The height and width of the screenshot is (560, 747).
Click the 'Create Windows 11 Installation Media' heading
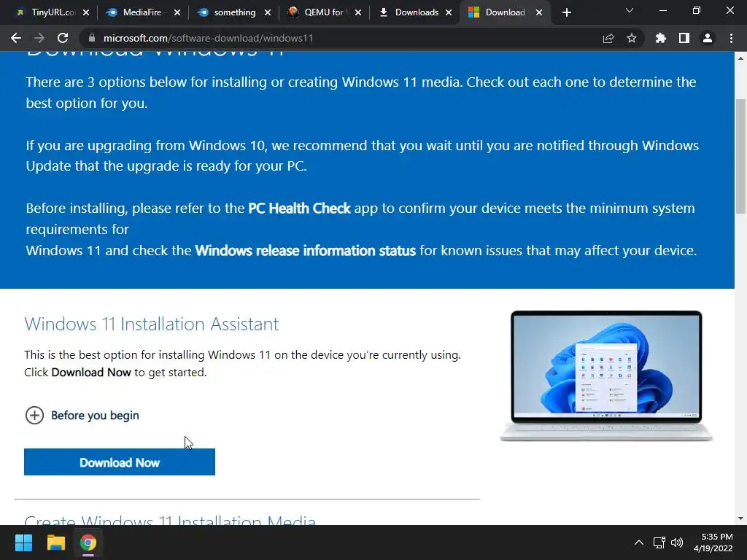click(170, 520)
